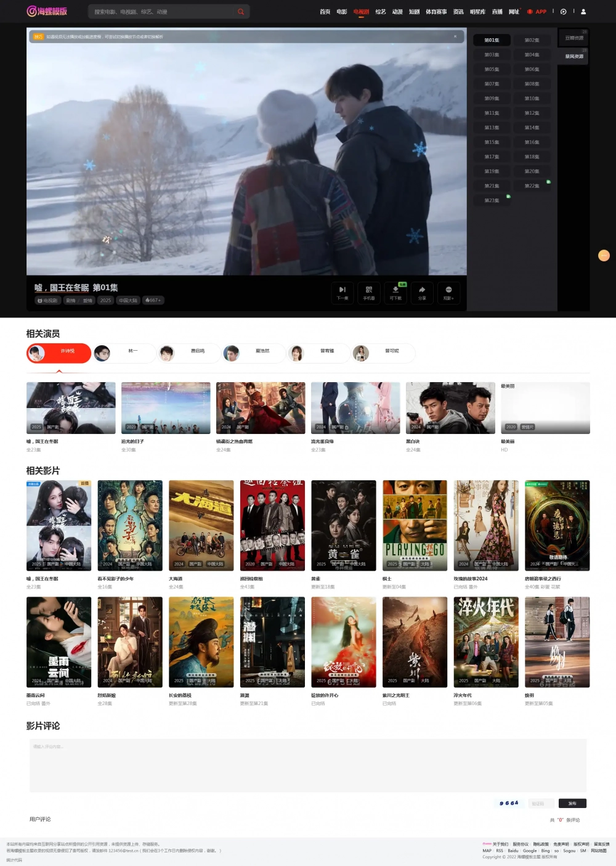Close the notice banner above the video
The width and height of the screenshot is (616, 866).
[455, 36]
